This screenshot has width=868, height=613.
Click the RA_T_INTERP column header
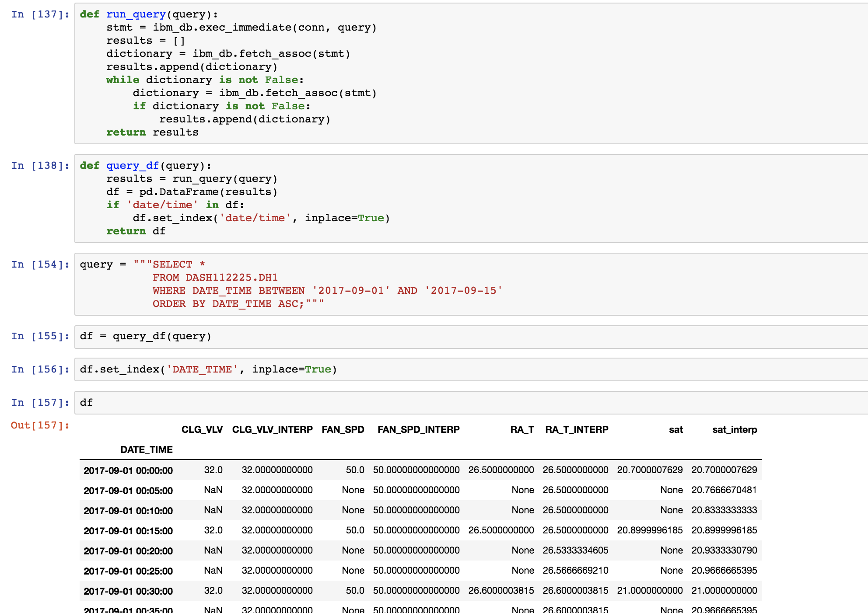point(576,429)
